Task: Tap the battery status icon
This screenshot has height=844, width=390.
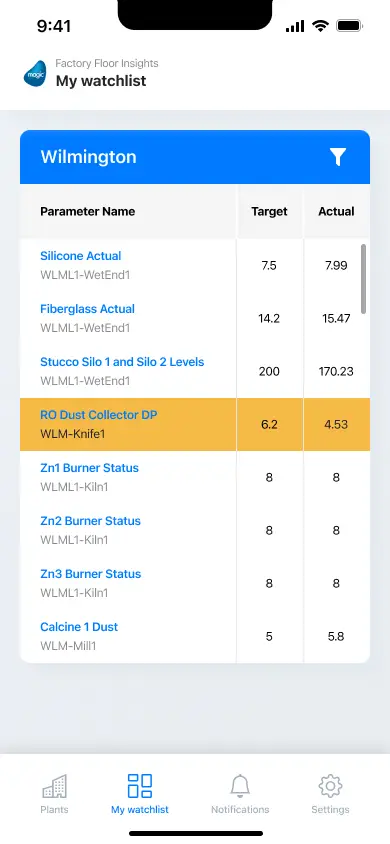Action: [x=349, y=26]
